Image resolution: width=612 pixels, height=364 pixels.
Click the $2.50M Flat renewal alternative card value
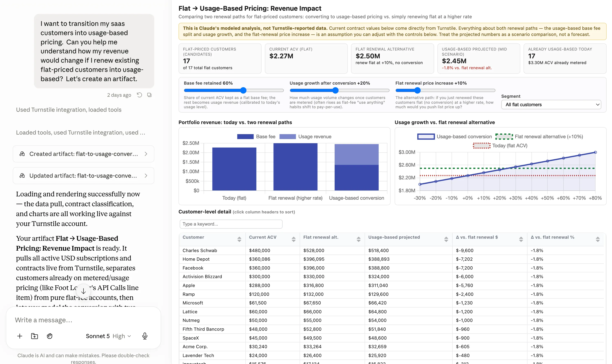(368, 56)
